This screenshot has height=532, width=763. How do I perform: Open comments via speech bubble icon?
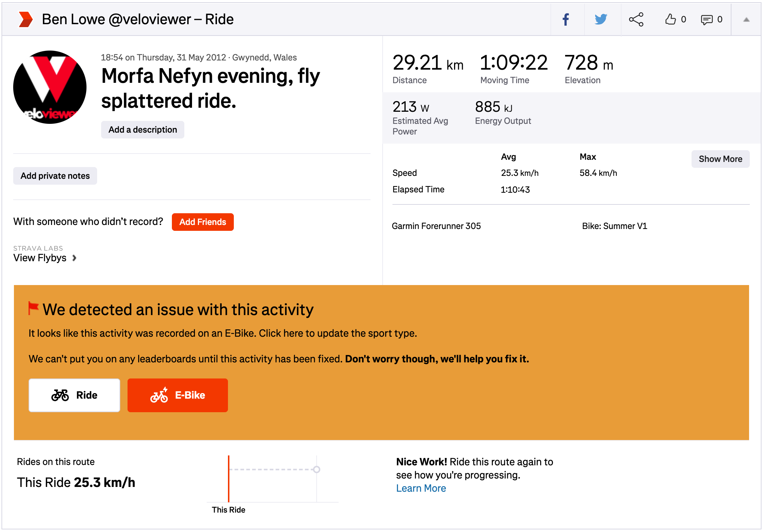(x=707, y=19)
